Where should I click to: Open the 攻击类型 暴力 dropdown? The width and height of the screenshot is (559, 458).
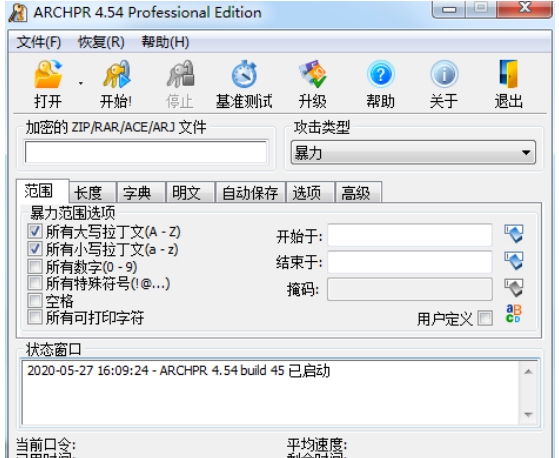point(413,153)
